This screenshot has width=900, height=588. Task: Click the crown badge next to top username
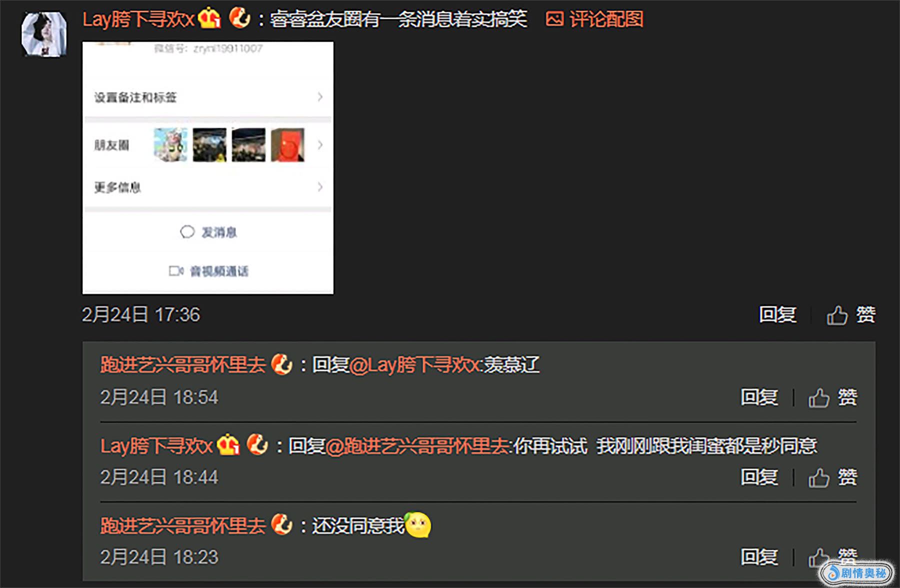pyautogui.click(x=209, y=19)
